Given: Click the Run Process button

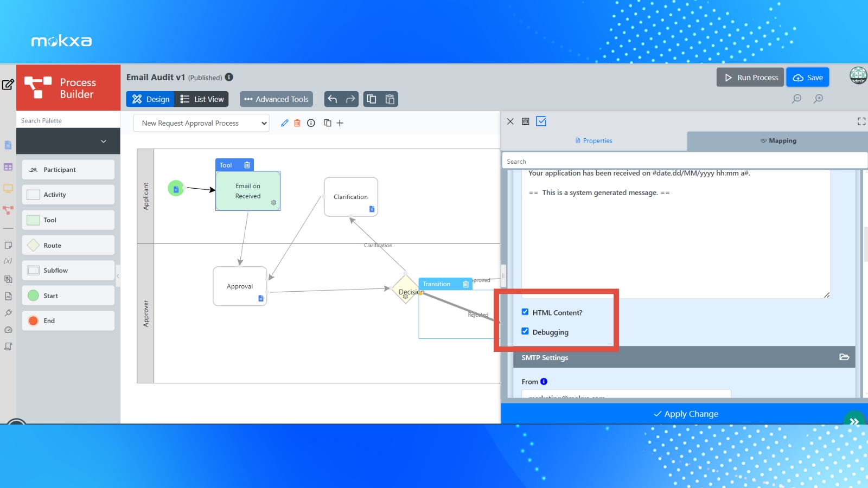Looking at the screenshot, I should (750, 78).
